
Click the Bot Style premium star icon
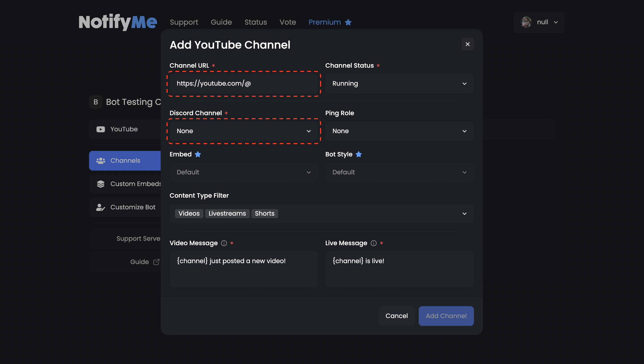(358, 154)
